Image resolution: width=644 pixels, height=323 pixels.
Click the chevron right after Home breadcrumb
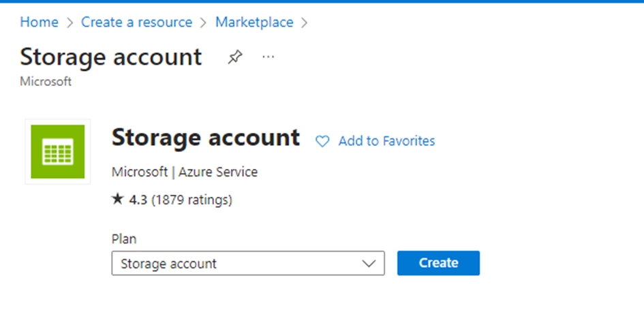point(70,23)
